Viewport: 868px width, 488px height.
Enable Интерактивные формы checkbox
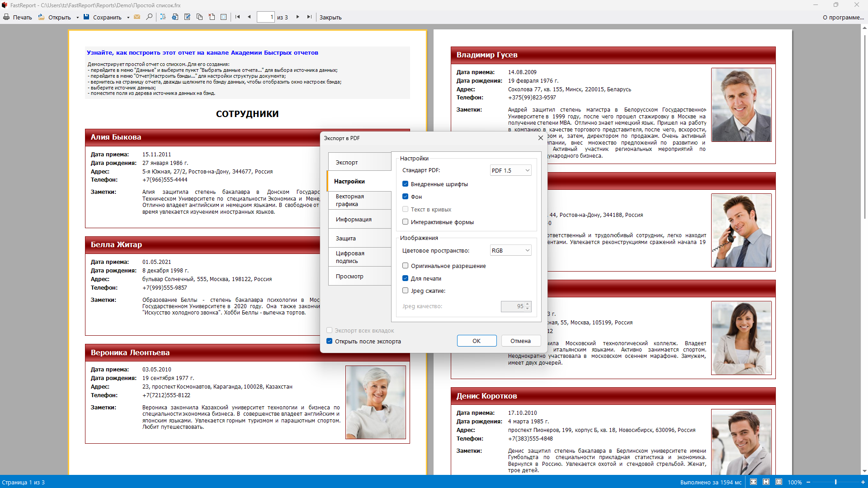click(405, 222)
